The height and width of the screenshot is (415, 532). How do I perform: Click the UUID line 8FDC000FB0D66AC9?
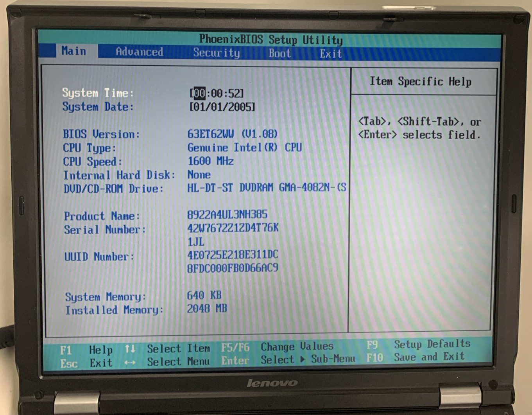[233, 268]
